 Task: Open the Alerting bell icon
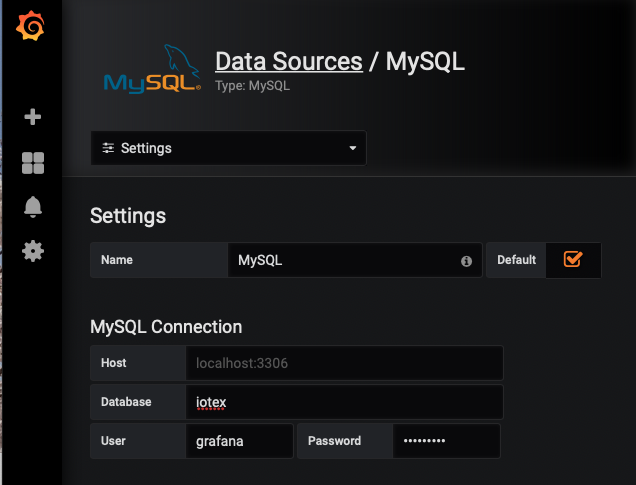[x=33, y=207]
